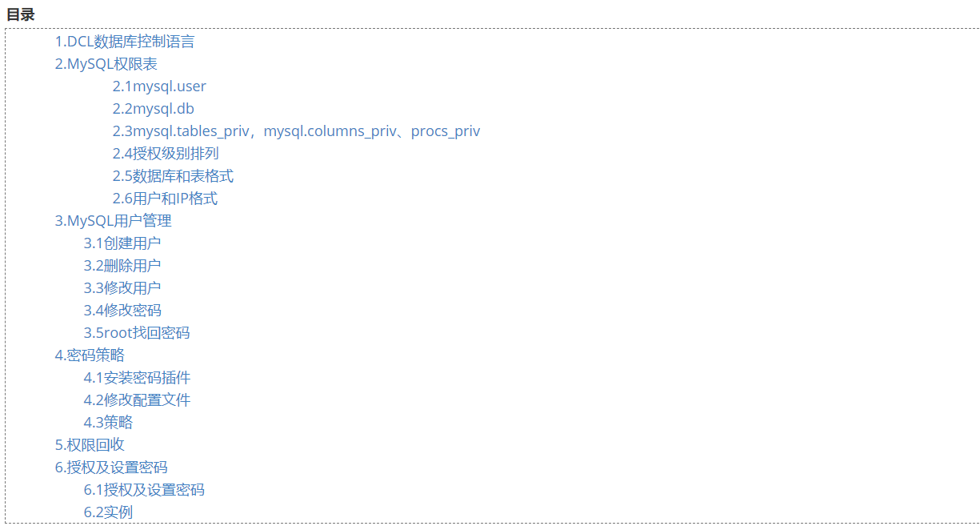Open 3.5root找回密码 section
980x530 pixels.
pos(137,333)
